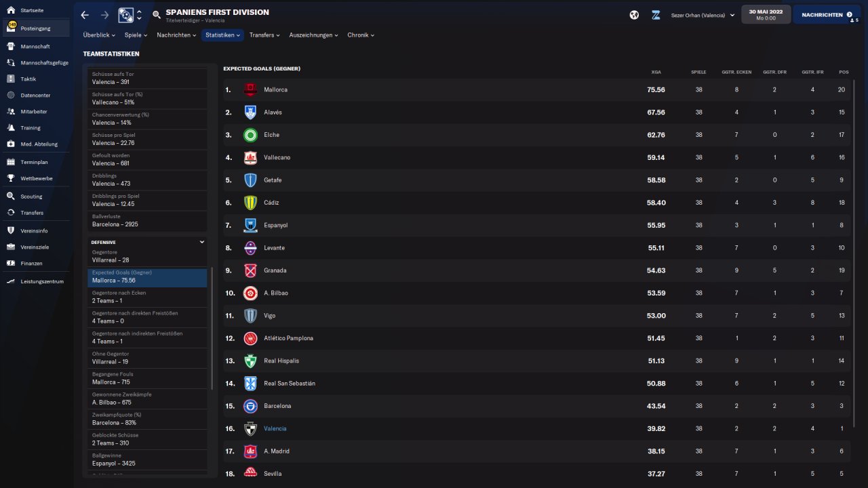Select Gewonnene Zweikämpfe statistic
Image resolution: width=868 pixels, height=488 pixels.
tap(147, 399)
